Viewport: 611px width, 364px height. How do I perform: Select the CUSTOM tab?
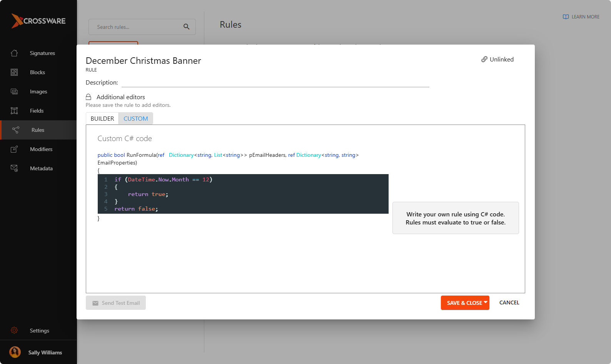coord(135,119)
